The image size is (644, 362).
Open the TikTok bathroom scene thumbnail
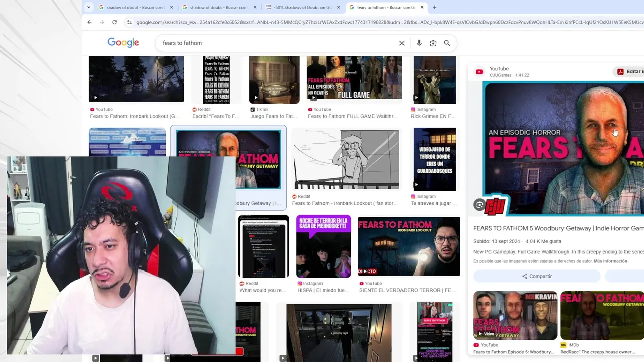pyautogui.click(x=274, y=79)
